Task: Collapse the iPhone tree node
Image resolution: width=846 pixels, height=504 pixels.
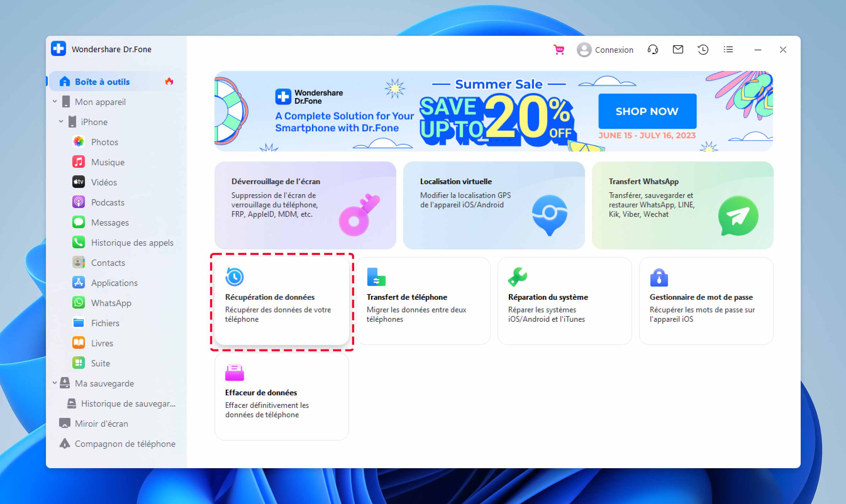Action: click(x=61, y=121)
